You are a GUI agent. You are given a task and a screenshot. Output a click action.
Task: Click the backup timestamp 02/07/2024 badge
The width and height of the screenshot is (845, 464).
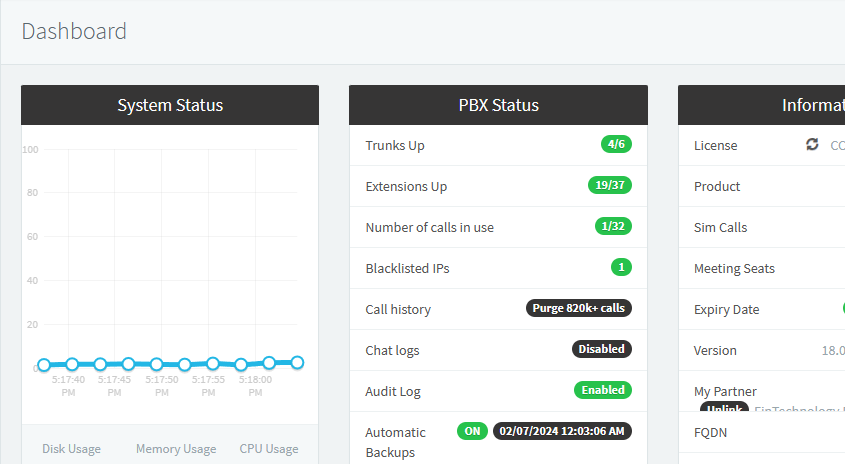click(562, 431)
